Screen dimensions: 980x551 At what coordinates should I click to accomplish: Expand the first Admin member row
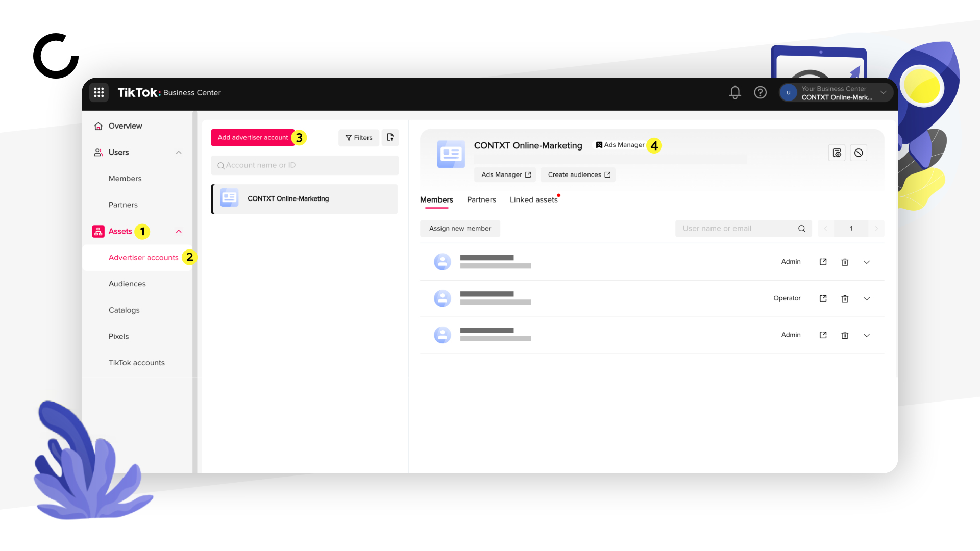867,262
